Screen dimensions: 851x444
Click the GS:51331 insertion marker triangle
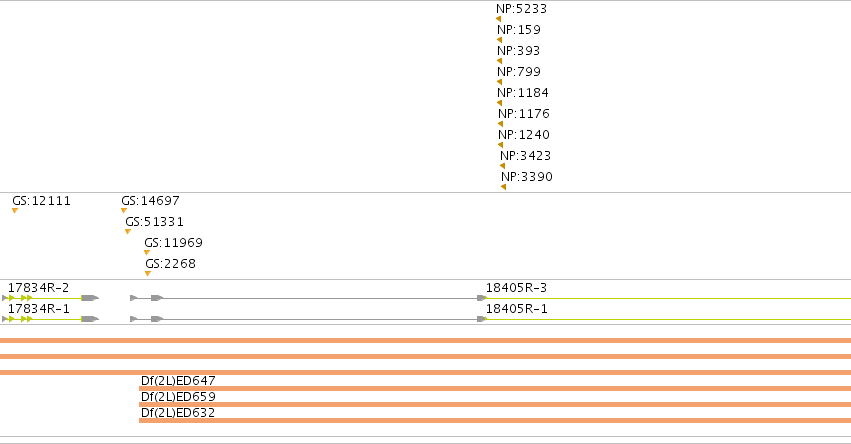(x=128, y=232)
